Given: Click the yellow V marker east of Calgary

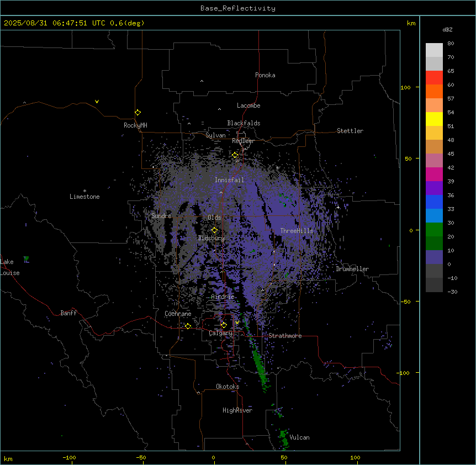Looking at the screenshot, I should (x=237, y=323).
